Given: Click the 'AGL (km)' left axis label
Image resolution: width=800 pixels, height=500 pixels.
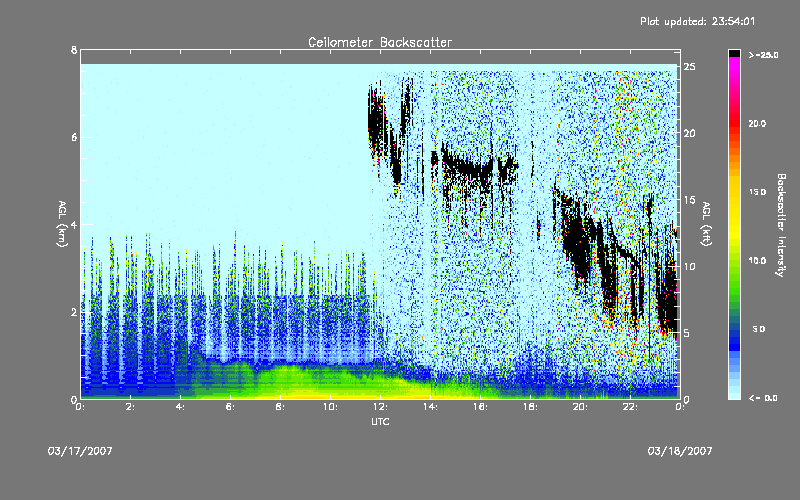Looking at the screenshot, I should click(62, 224).
